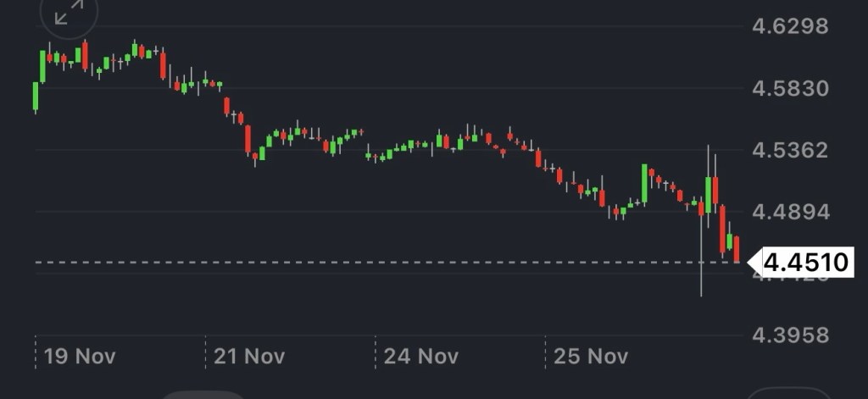Jump to the 25 Nov date marker

[x=590, y=356]
